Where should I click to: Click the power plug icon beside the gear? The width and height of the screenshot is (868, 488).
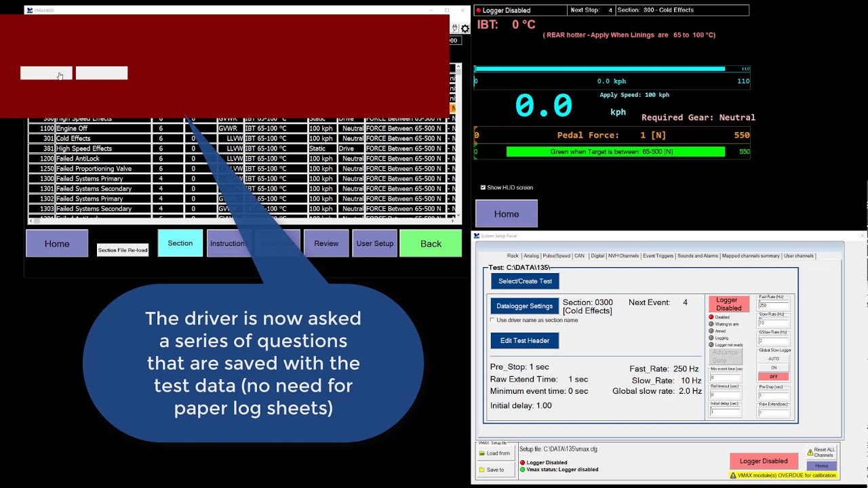tap(455, 28)
